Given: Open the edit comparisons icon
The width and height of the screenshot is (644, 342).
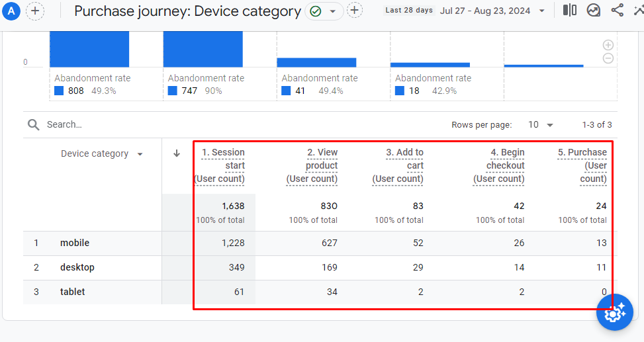Looking at the screenshot, I should [x=569, y=10].
